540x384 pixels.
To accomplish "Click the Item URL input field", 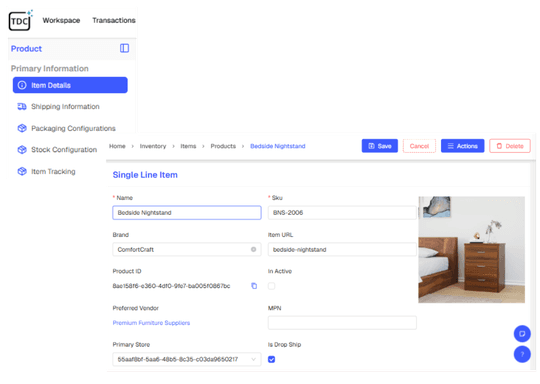I will [342, 249].
